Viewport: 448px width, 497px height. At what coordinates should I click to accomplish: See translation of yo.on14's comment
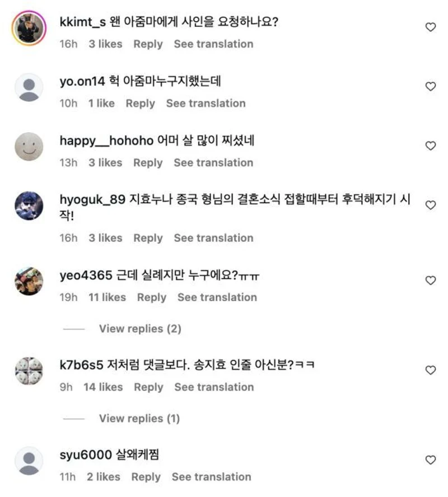pos(206,103)
